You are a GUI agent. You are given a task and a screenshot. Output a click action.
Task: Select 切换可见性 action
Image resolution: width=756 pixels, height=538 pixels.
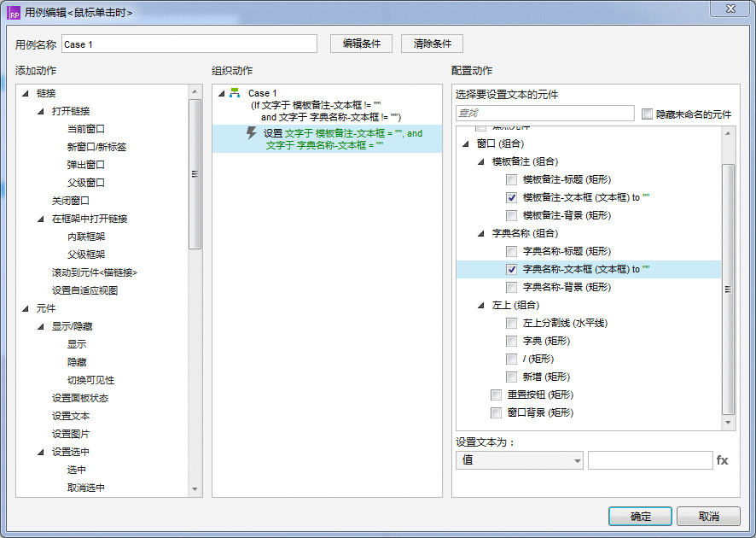pos(90,380)
